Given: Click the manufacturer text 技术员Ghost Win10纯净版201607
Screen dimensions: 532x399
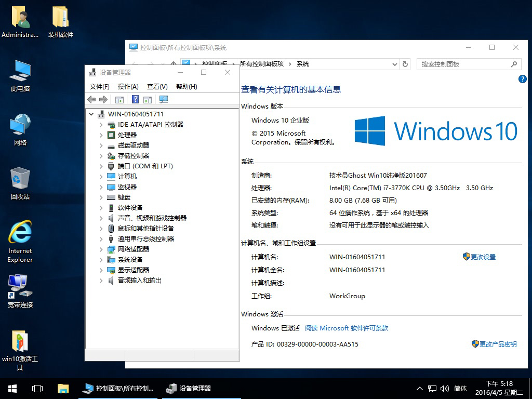Looking at the screenshot, I should click(378, 176).
